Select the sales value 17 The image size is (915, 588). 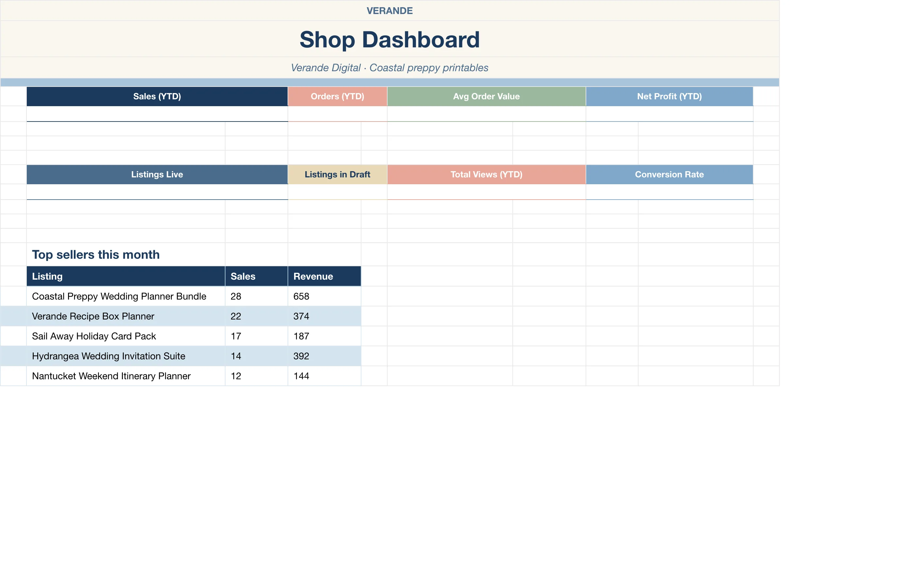(256, 336)
